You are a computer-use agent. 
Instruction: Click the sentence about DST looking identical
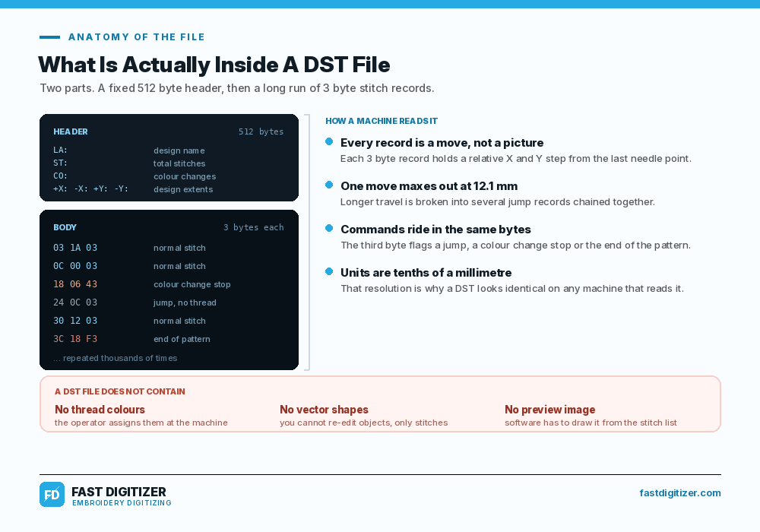point(512,288)
